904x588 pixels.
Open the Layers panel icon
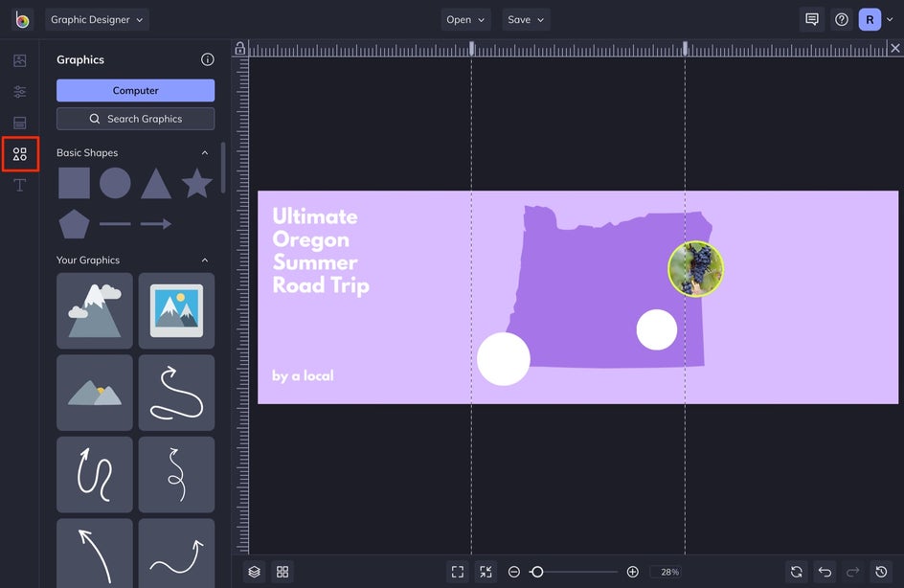tap(255, 572)
